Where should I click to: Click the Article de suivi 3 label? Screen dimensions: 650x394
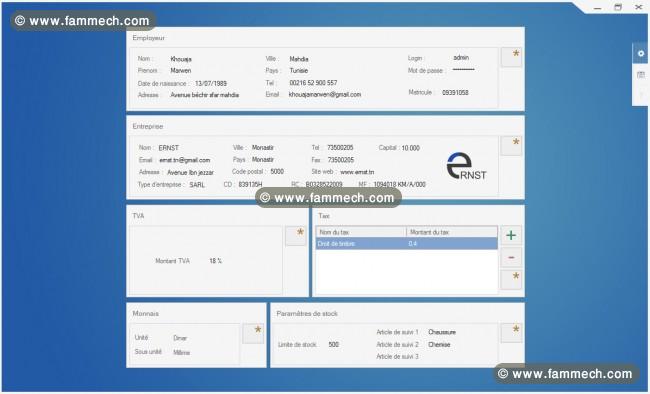pos(397,357)
